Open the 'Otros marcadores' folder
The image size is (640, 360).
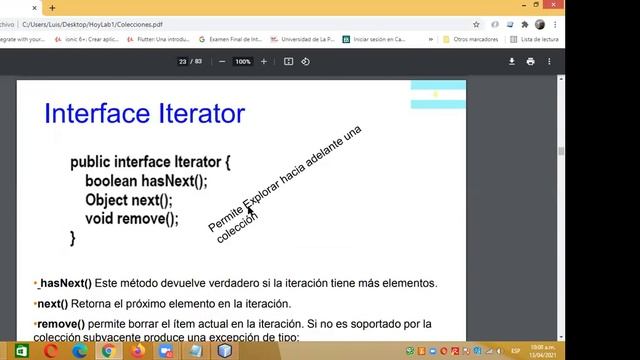471,39
